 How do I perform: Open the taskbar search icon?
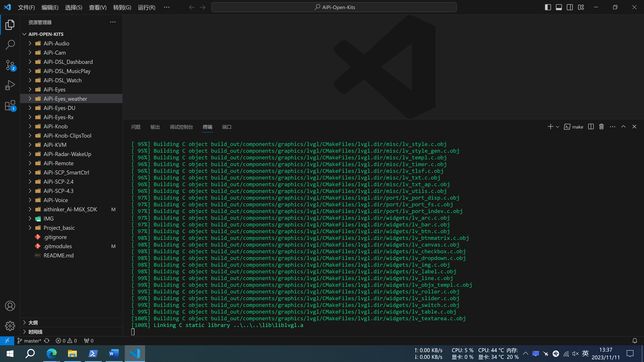point(31,353)
